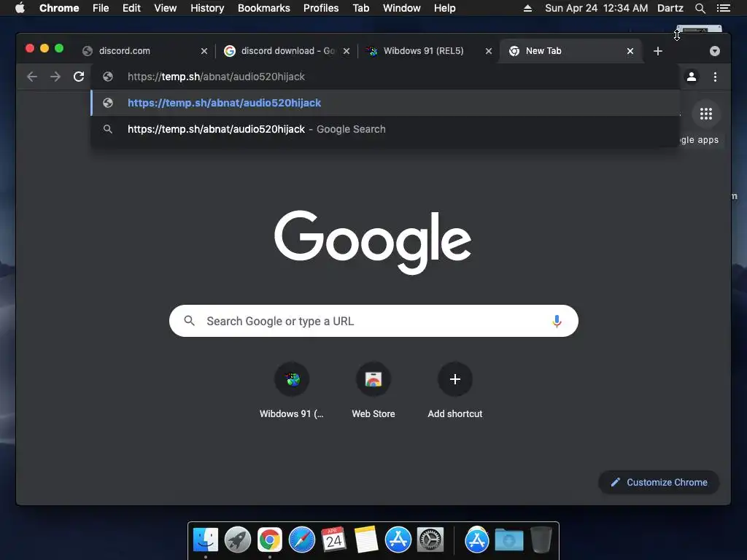The height and width of the screenshot is (560, 747).
Task: Expand the tab search dropdown arrow
Action: pyautogui.click(x=715, y=51)
